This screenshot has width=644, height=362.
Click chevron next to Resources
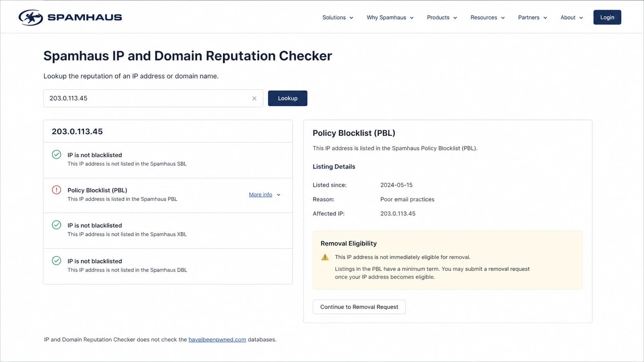tap(503, 18)
